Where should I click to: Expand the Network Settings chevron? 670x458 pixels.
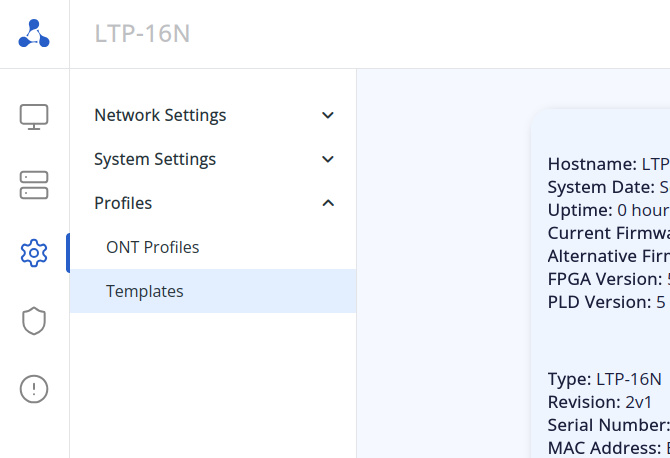point(328,115)
